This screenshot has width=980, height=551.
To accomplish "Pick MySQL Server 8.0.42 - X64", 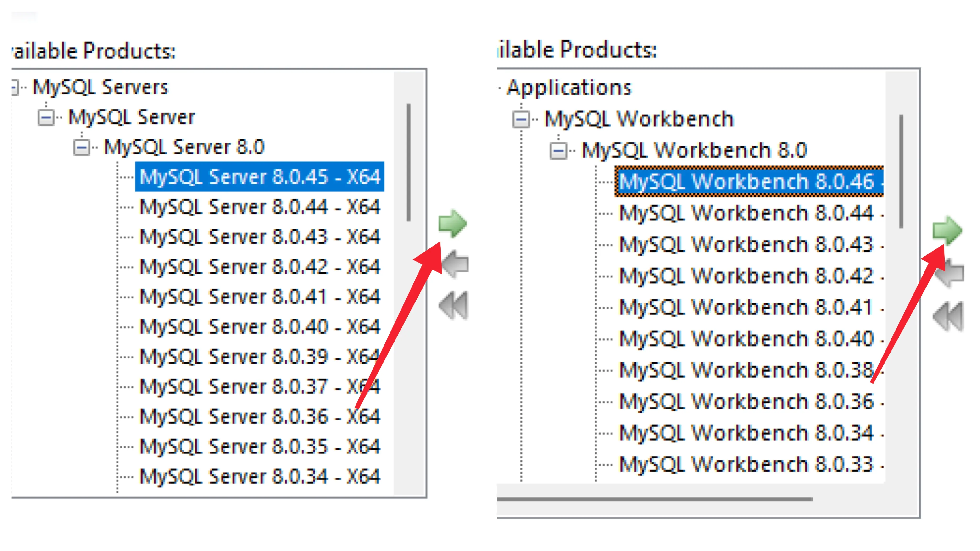I will pyautogui.click(x=260, y=267).
